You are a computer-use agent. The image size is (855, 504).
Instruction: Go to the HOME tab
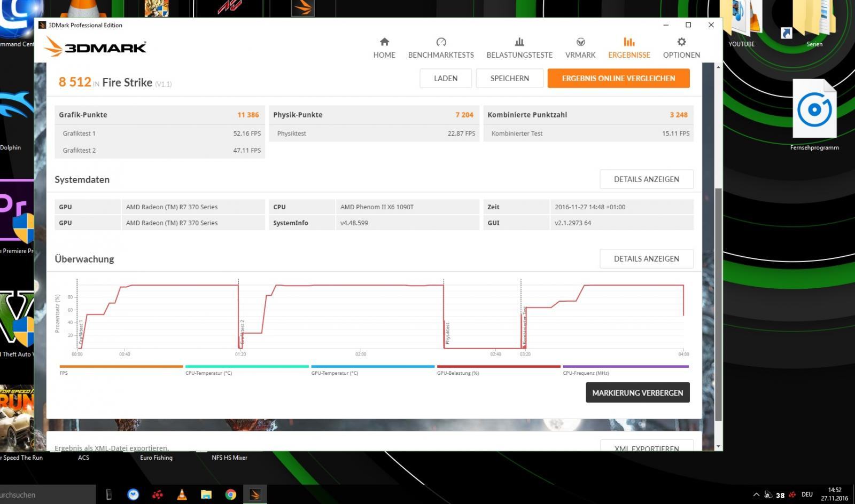384,48
